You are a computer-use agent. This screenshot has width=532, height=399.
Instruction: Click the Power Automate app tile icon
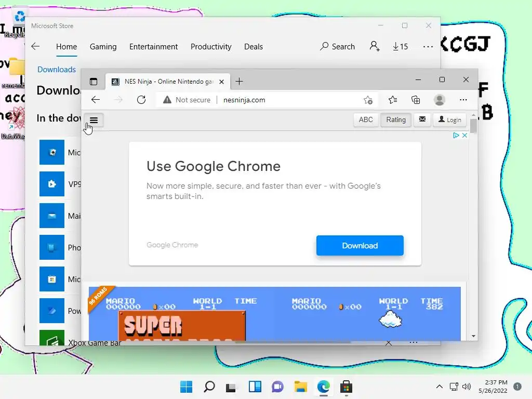coord(52,311)
